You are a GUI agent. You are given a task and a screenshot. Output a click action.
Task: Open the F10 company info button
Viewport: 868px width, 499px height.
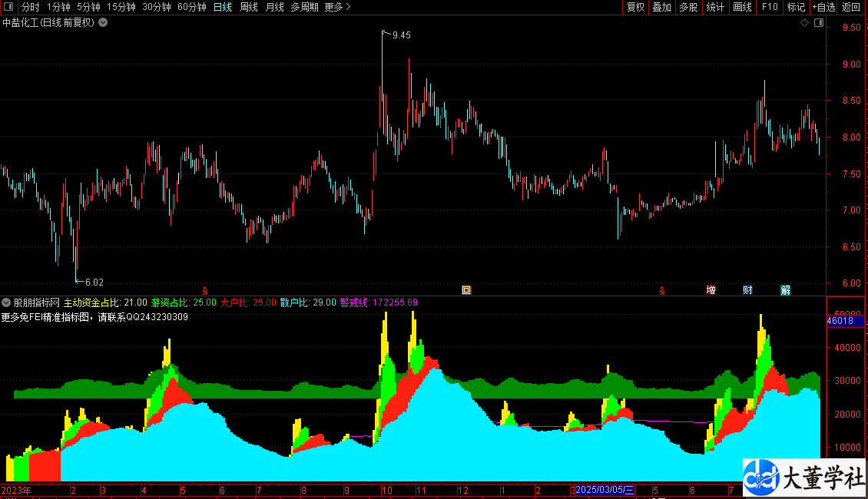769,7
